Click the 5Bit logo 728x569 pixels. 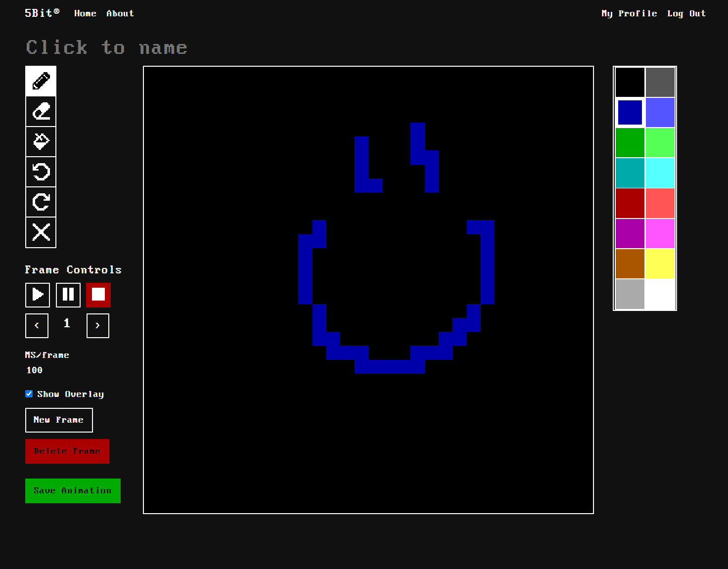[x=42, y=13]
